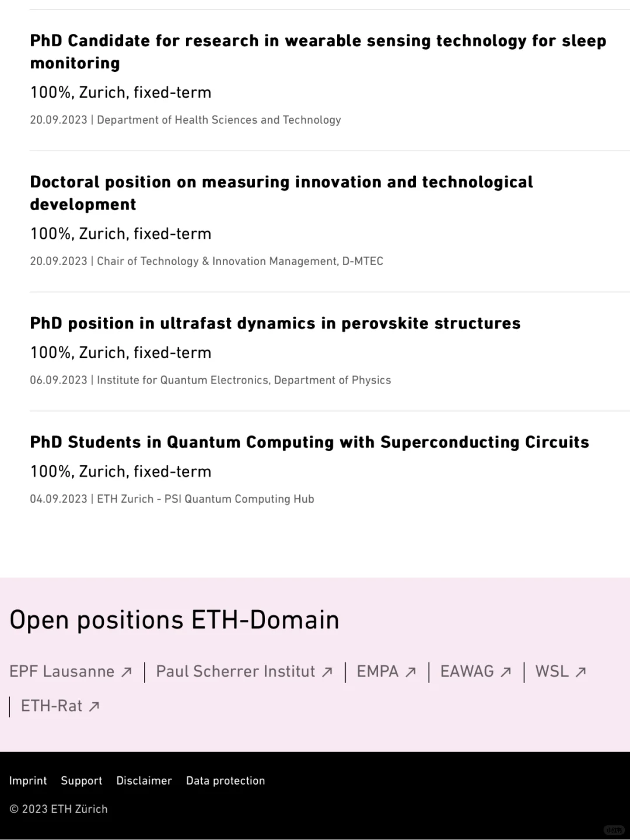
Task: Click the arrow icon beside EPF Lausanne
Action: [x=127, y=672]
